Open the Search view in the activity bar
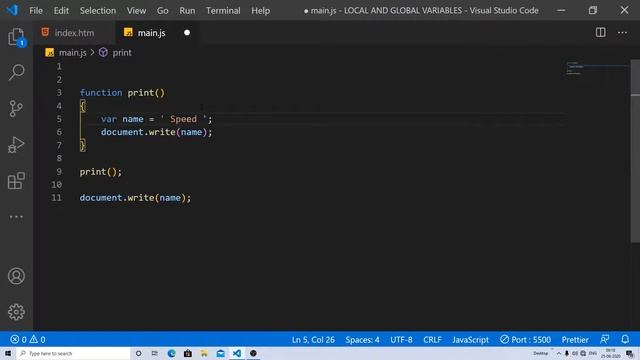The height and width of the screenshot is (360, 640). 16,72
